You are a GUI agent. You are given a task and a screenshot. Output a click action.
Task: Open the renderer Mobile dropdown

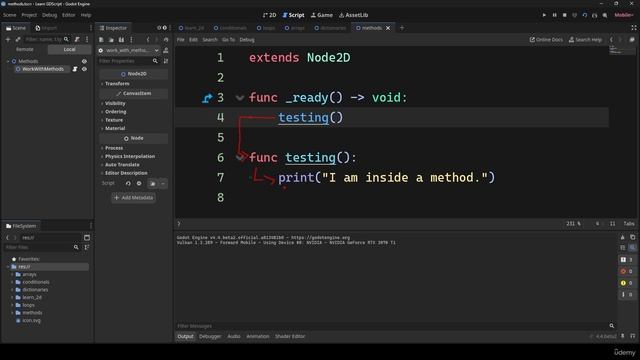[624, 15]
